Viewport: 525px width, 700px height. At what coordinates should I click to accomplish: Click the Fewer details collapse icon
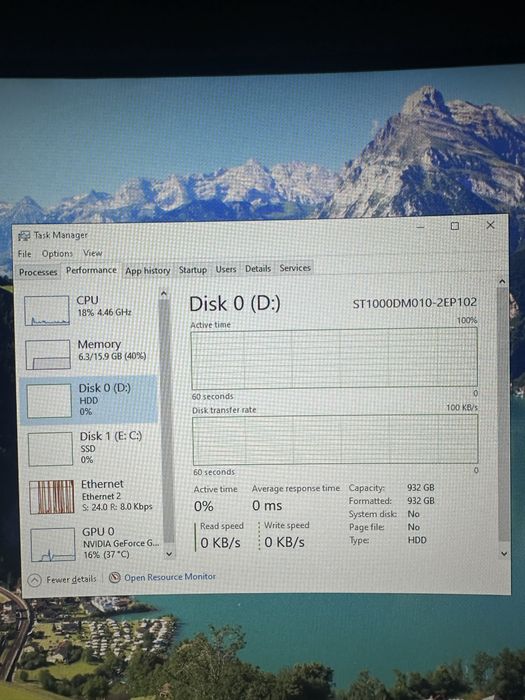[34, 580]
